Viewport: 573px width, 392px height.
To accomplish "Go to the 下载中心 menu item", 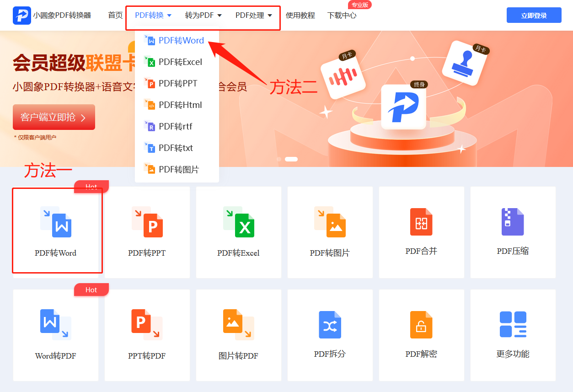I will [x=341, y=15].
